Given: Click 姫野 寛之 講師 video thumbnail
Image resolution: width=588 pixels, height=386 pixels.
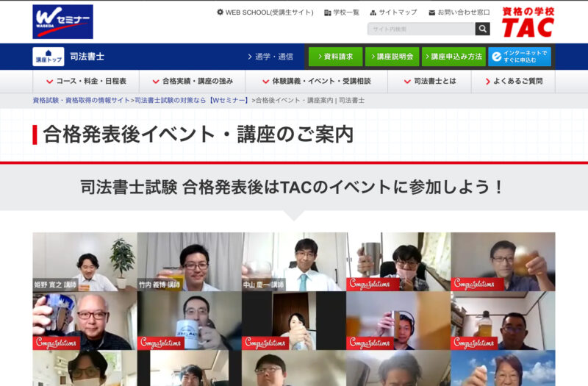Looking at the screenshot, I should point(85,262).
